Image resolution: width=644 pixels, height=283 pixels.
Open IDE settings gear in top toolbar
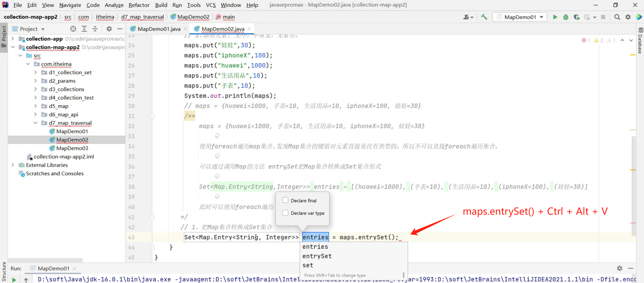tap(628, 17)
